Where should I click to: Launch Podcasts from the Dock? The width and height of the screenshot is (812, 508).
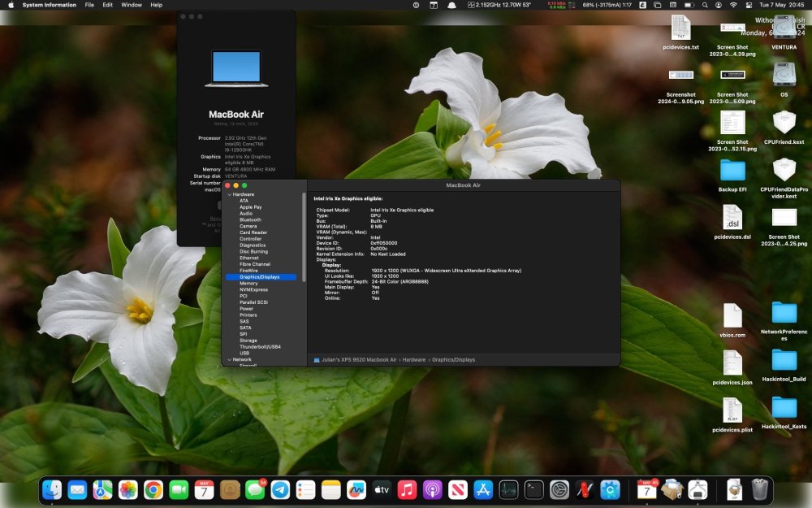click(x=433, y=490)
